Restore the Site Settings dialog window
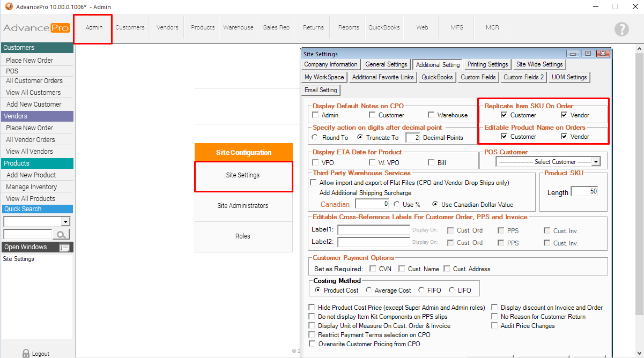 (588, 54)
